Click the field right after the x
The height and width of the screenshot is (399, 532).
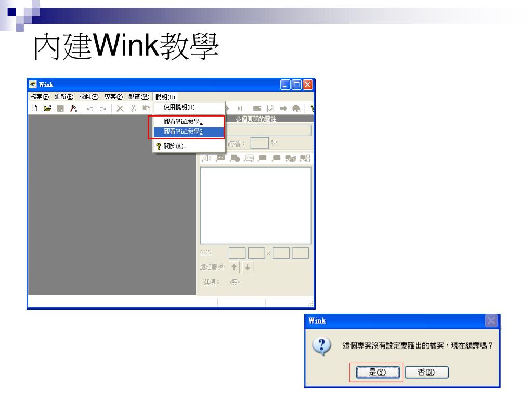tap(281, 253)
